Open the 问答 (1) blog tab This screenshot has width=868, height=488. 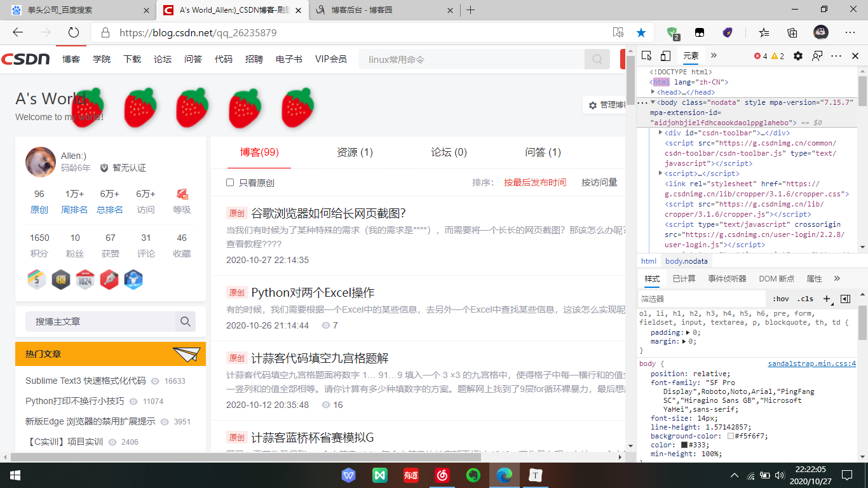click(x=543, y=152)
